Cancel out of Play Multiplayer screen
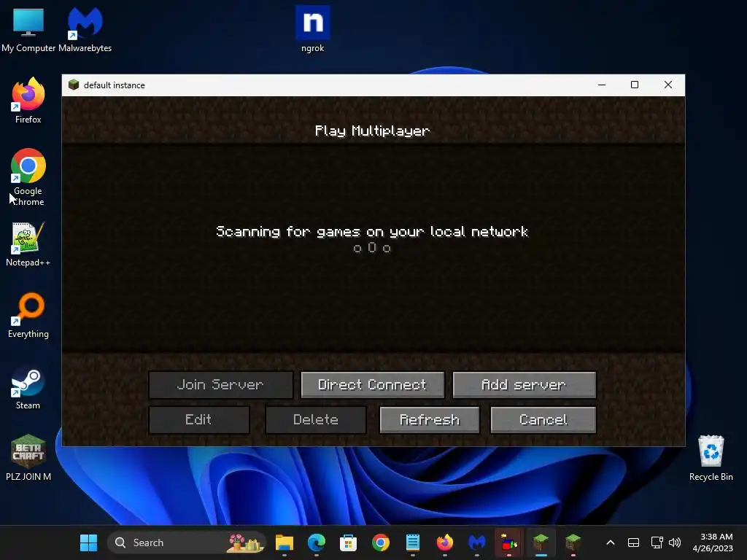 [x=543, y=419]
